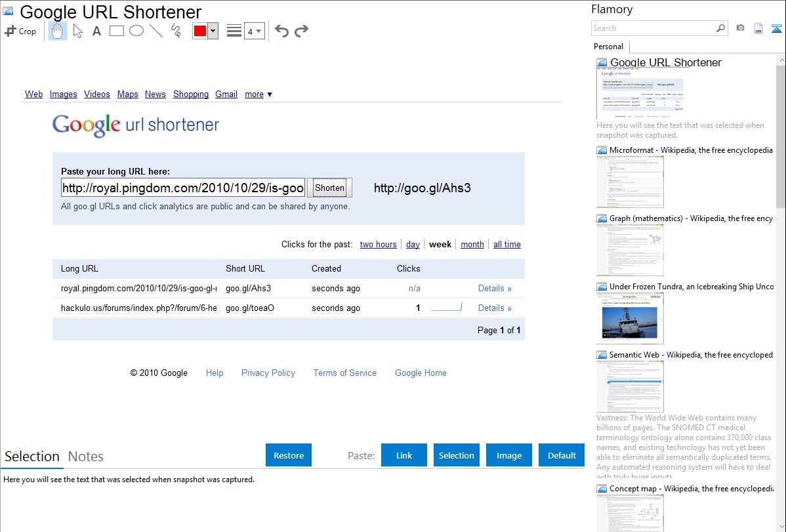Click the blue upward triangle icon

pyautogui.click(x=776, y=29)
